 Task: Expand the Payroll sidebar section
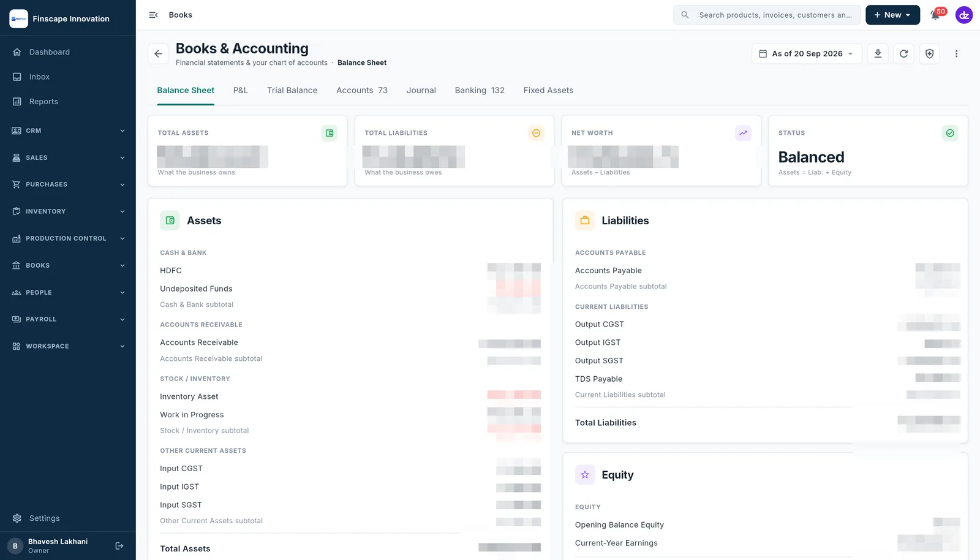pos(67,319)
